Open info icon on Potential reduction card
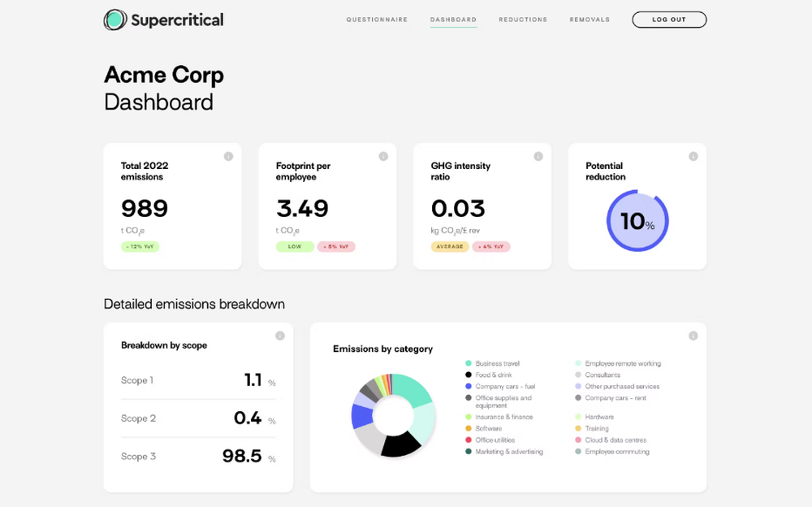 click(x=693, y=156)
